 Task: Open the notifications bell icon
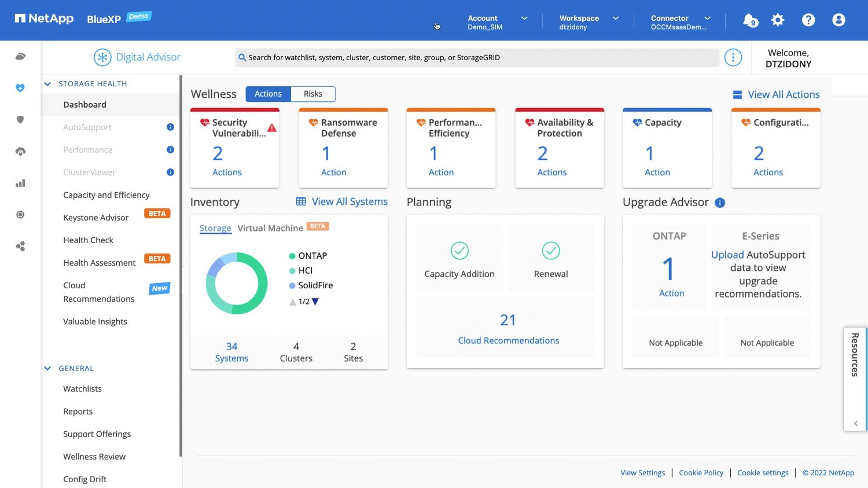pyautogui.click(x=749, y=20)
